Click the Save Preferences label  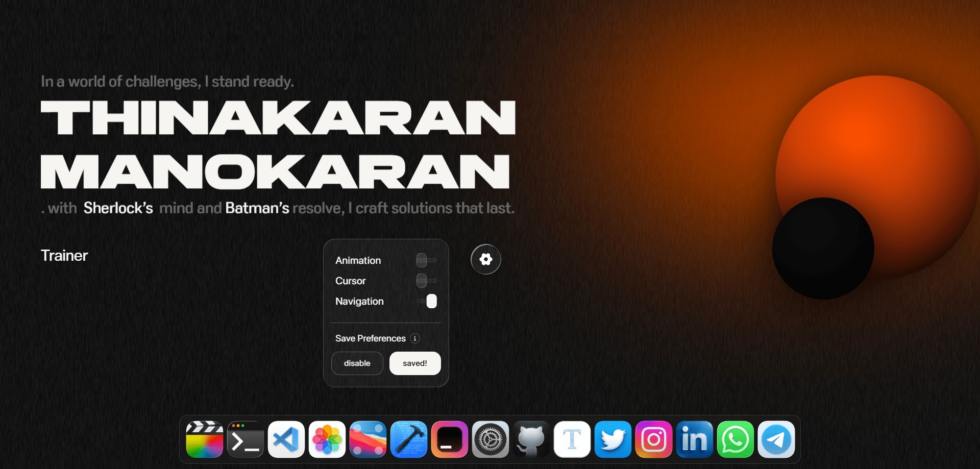pyautogui.click(x=371, y=338)
